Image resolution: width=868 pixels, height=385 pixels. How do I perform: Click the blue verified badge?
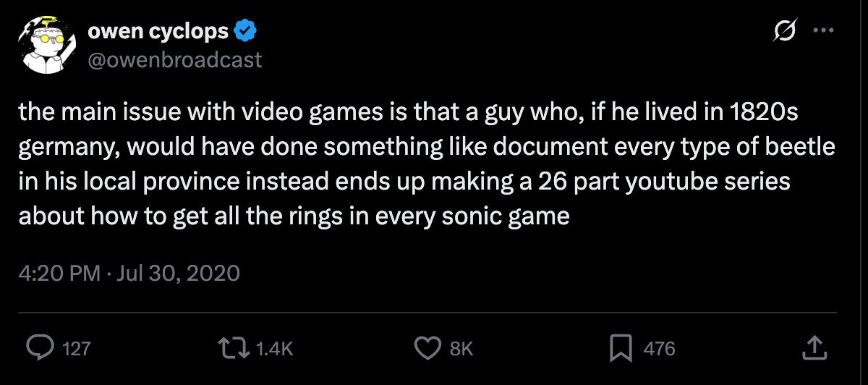pyautogui.click(x=245, y=32)
